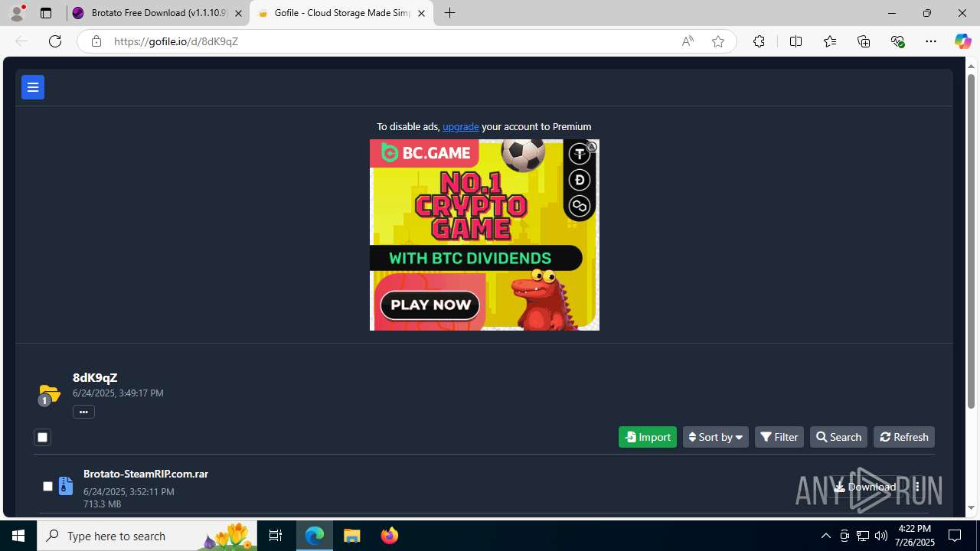Toggle Split screen icon
The height and width of the screenshot is (551, 980).
click(795, 41)
